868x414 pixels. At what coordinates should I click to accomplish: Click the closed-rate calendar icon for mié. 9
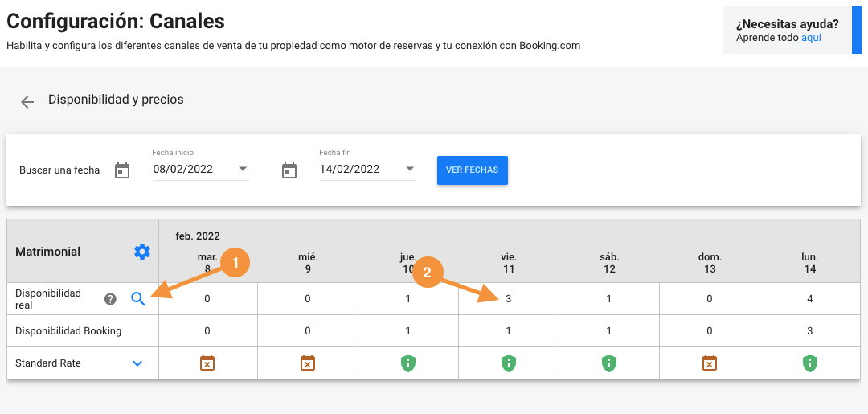pyautogui.click(x=307, y=363)
